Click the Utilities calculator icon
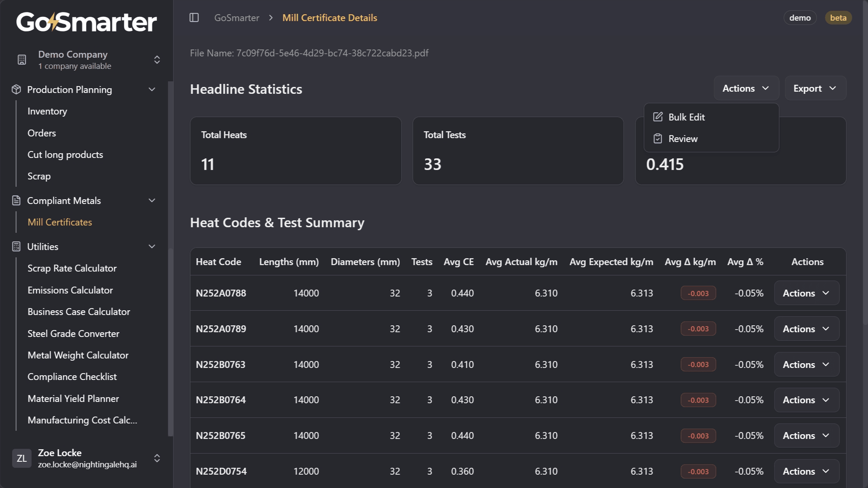The height and width of the screenshot is (488, 868). click(x=16, y=247)
